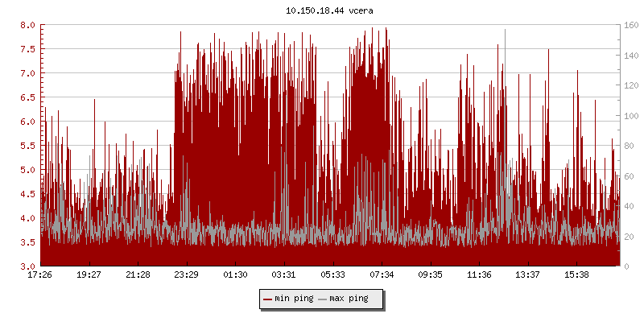Click the 17:26 time axis label
Screen dimensions: 644x322
[x=40, y=275]
